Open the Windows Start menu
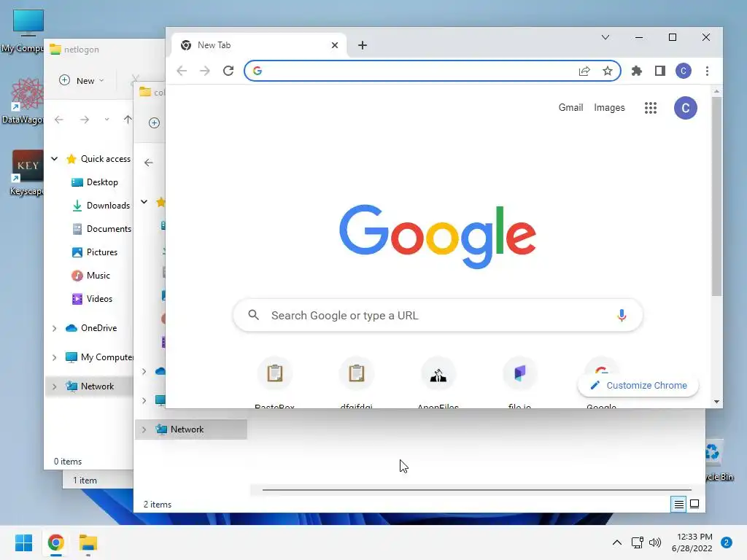Screen dimensions: 747x560 coord(23,542)
